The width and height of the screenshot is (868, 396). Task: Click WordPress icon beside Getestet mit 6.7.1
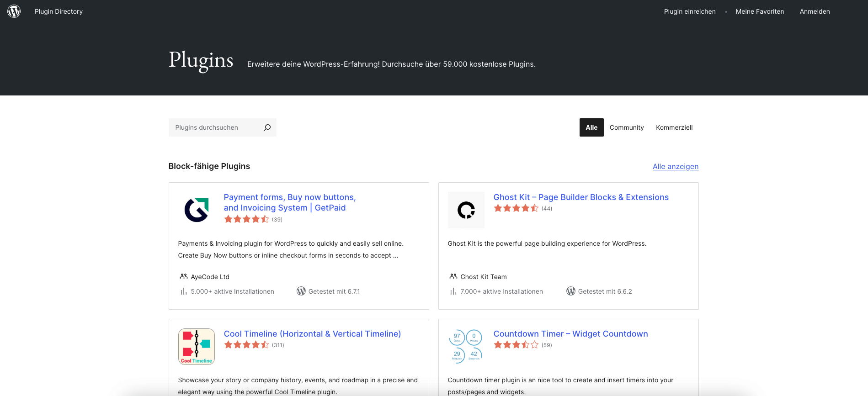(x=301, y=291)
